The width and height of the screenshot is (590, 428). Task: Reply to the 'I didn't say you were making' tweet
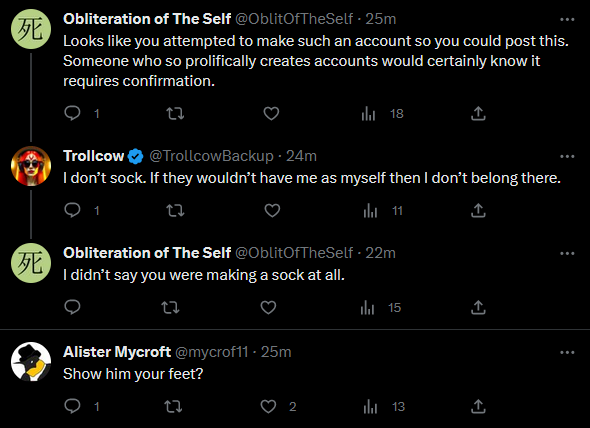tap(72, 308)
